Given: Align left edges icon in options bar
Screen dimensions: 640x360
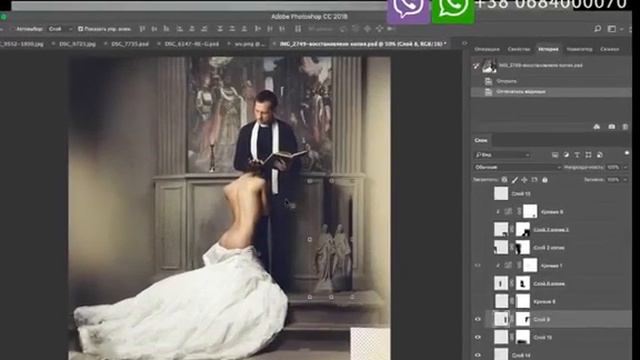Looking at the screenshot, I should [180, 29].
